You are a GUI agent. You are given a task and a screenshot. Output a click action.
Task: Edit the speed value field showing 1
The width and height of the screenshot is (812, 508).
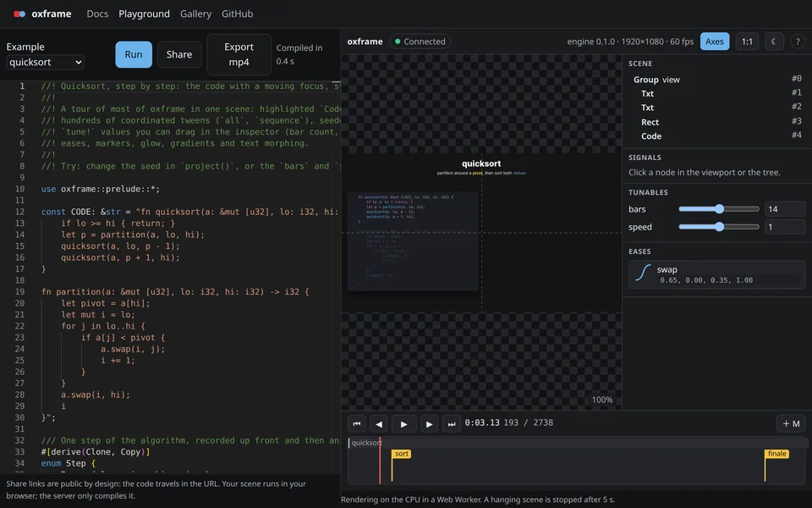point(785,227)
